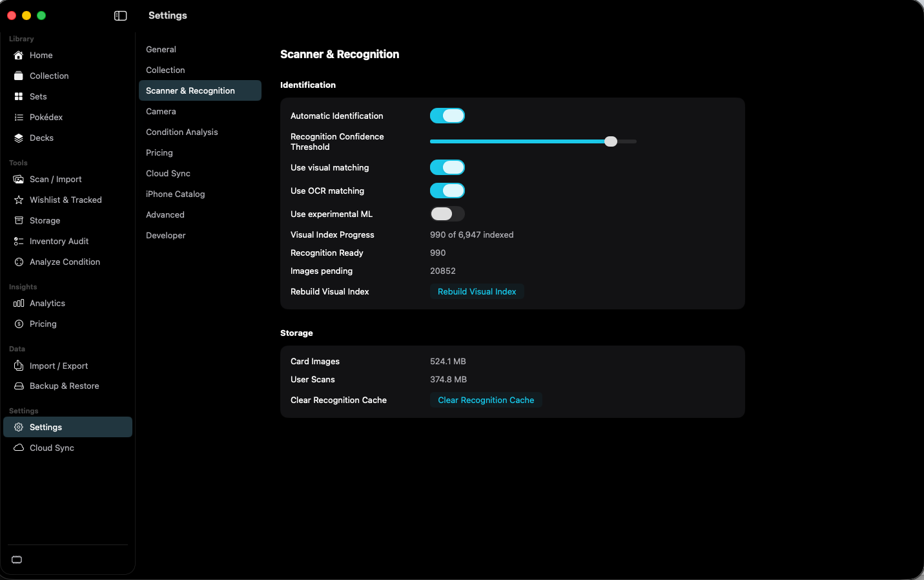Open Camera settings tab

pyautogui.click(x=200, y=111)
